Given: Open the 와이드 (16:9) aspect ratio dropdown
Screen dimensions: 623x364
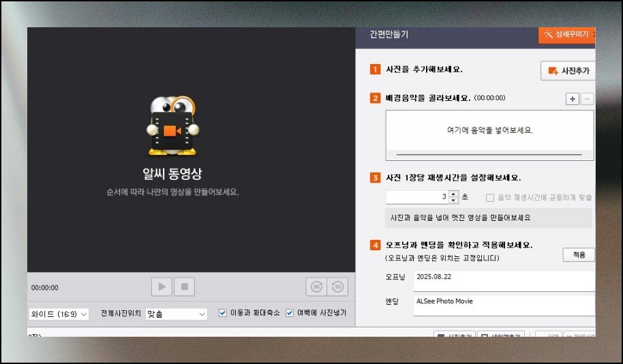Looking at the screenshot, I should coord(59,314).
